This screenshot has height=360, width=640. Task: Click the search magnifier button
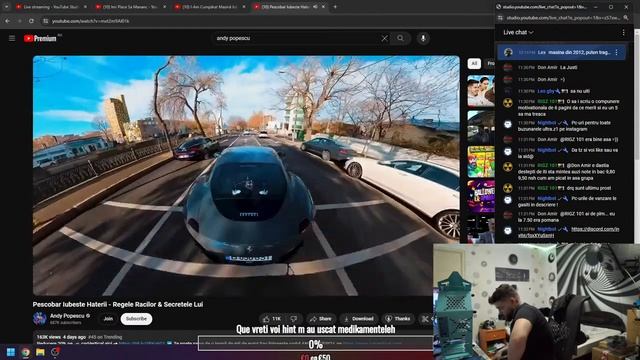(400, 38)
